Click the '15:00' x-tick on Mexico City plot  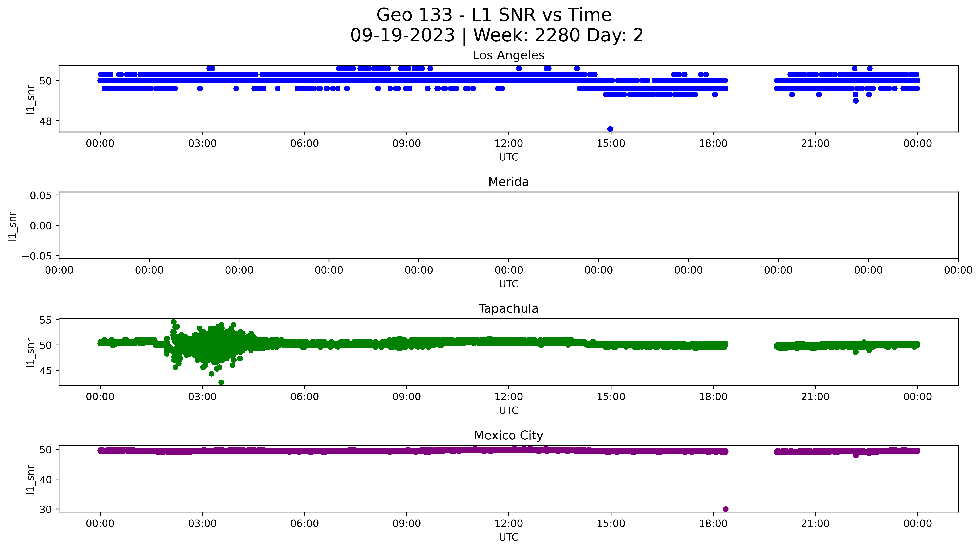(x=611, y=524)
